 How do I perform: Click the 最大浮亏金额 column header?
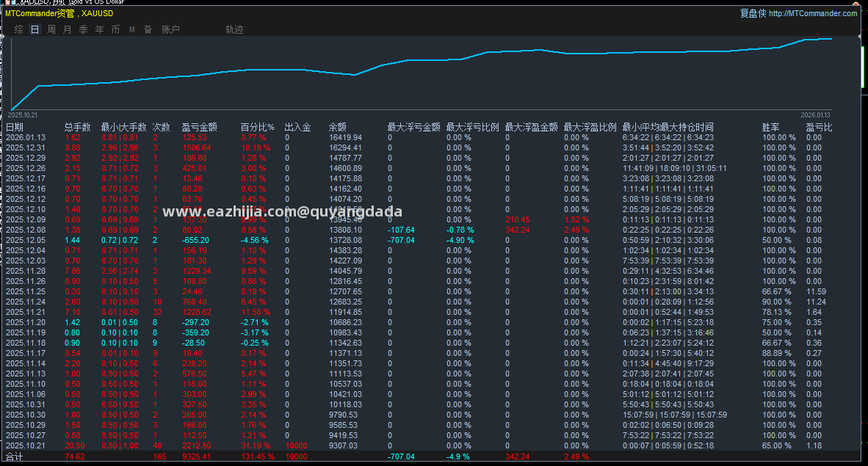point(413,127)
